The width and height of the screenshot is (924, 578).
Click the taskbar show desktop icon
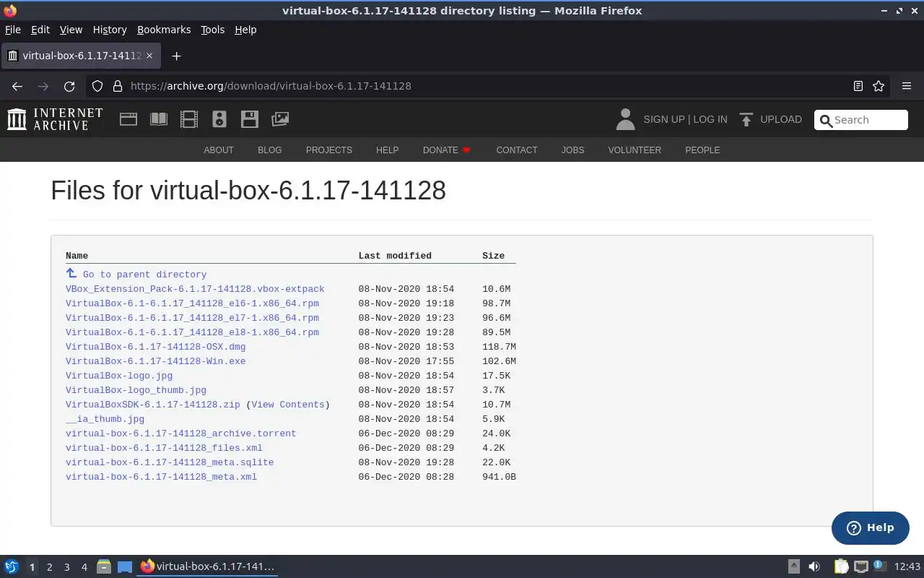(x=125, y=566)
